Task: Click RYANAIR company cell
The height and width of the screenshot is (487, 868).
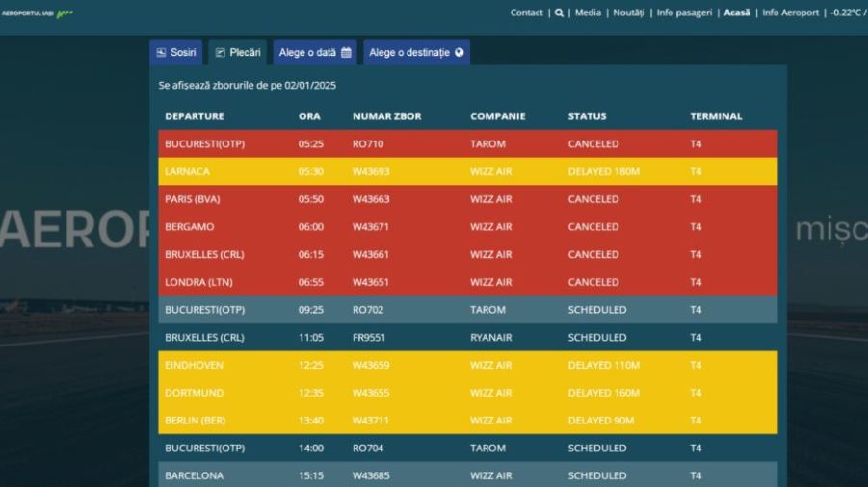Action: (x=491, y=338)
